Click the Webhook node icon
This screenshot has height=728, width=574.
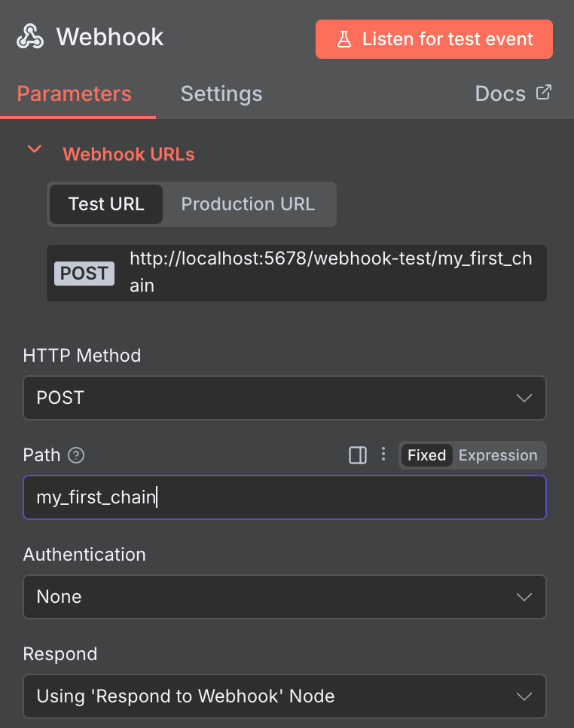(x=30, y=36)
